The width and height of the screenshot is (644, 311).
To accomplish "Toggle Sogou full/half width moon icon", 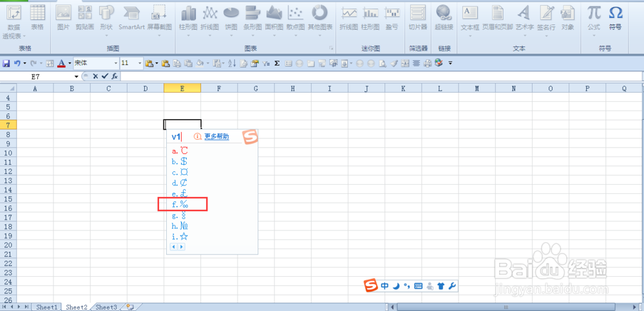I will tap(396, 286).
